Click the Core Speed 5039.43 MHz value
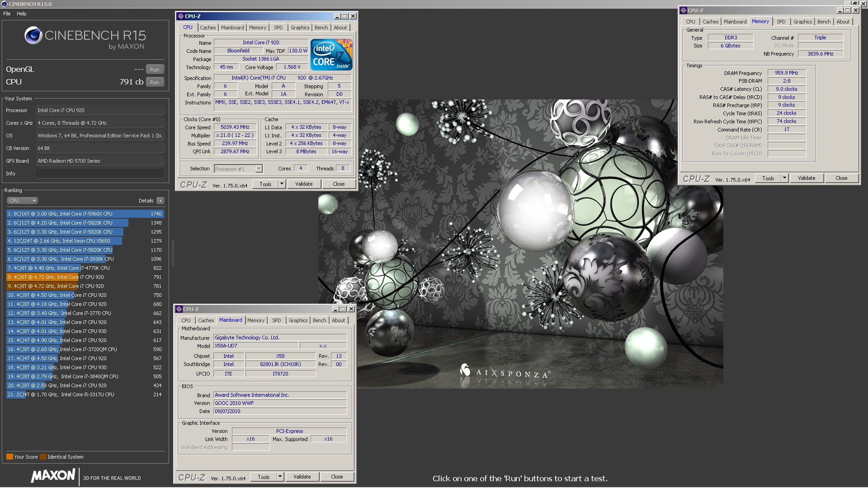This screenshot has height=488, width=868. (235, 127)
